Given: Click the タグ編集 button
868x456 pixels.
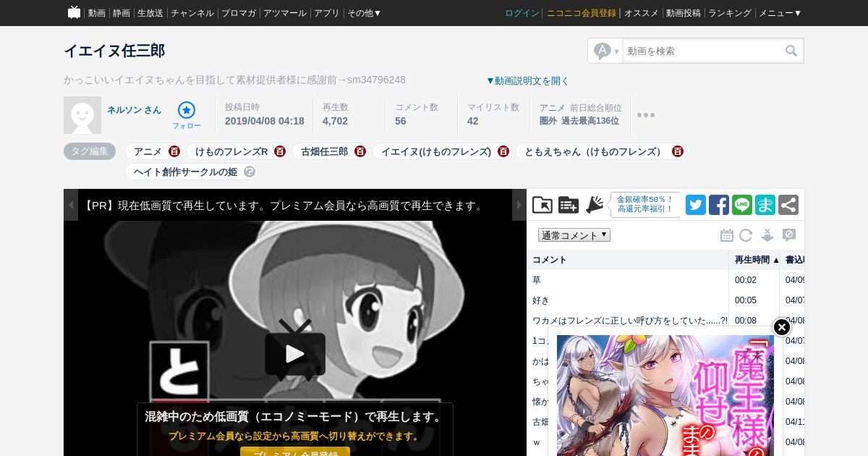Looking at the screenshot, I should coord(90,151).
